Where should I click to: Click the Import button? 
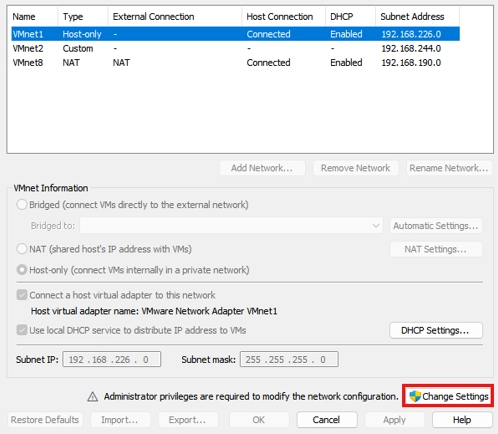(x=120, y=420)
